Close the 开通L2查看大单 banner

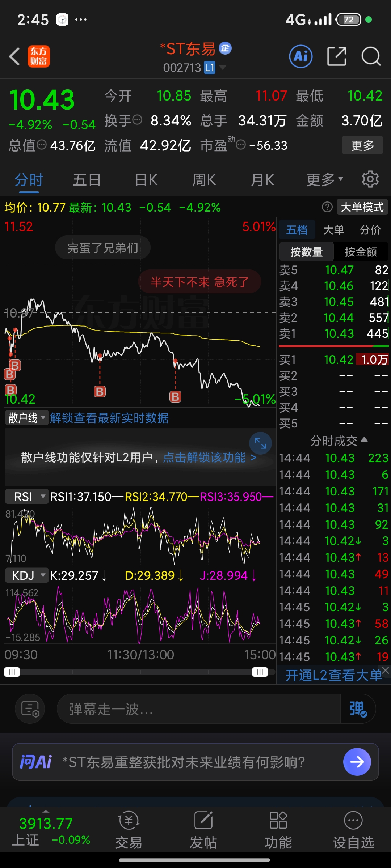[386, 670]
